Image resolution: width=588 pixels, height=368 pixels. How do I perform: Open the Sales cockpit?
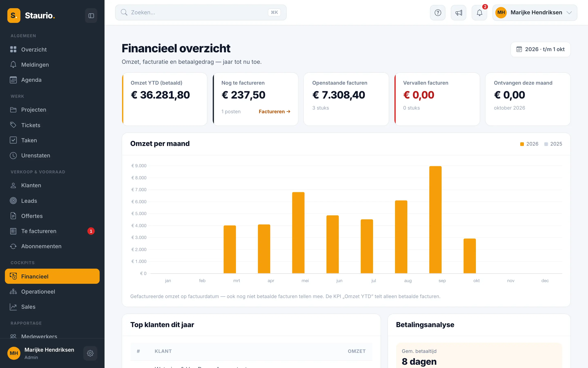(52, 307)
